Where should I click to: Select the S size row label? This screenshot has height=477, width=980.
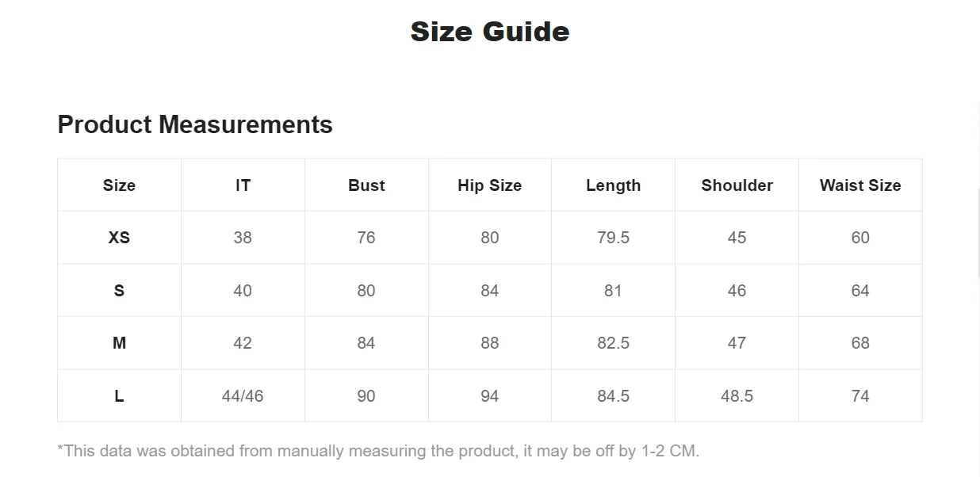[x=119, y=291]
